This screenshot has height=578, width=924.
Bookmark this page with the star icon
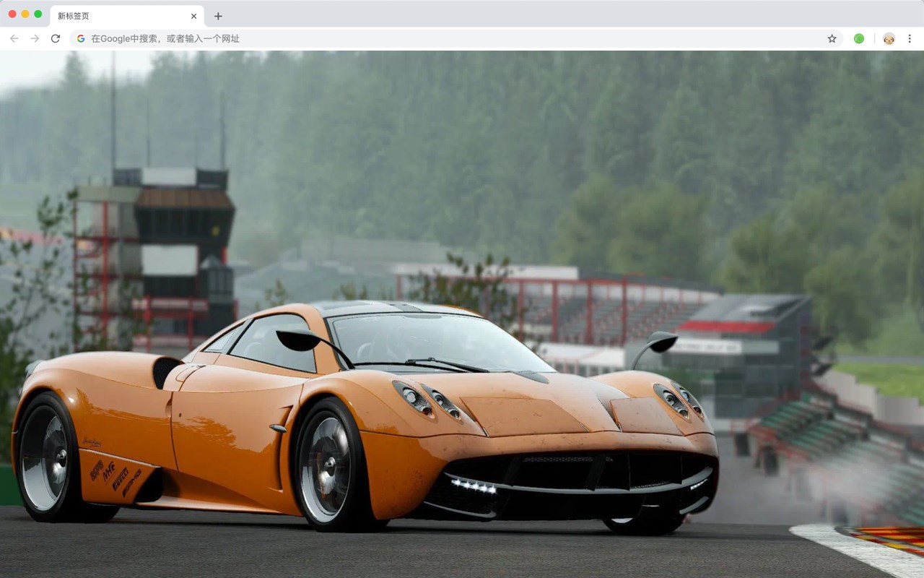click(832, 38)
